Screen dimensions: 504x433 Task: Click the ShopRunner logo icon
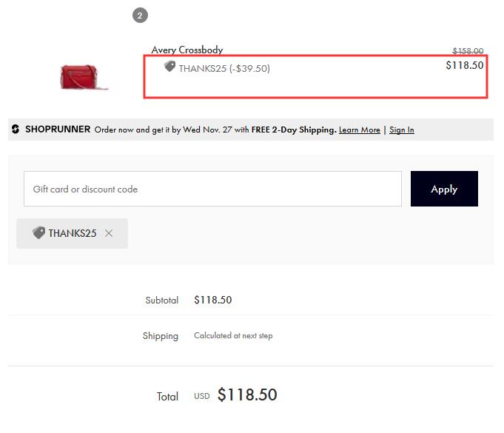[x=16, y=129]
